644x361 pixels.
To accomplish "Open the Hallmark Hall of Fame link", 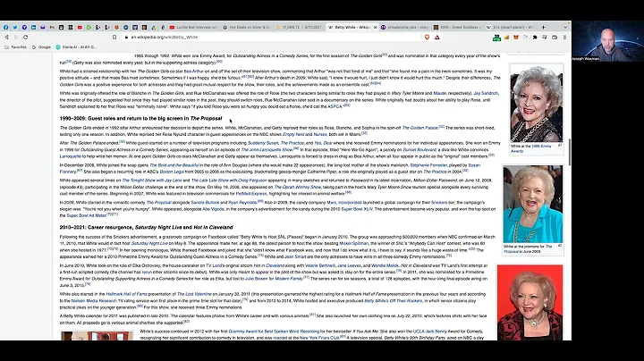I will tap(126, 294).
